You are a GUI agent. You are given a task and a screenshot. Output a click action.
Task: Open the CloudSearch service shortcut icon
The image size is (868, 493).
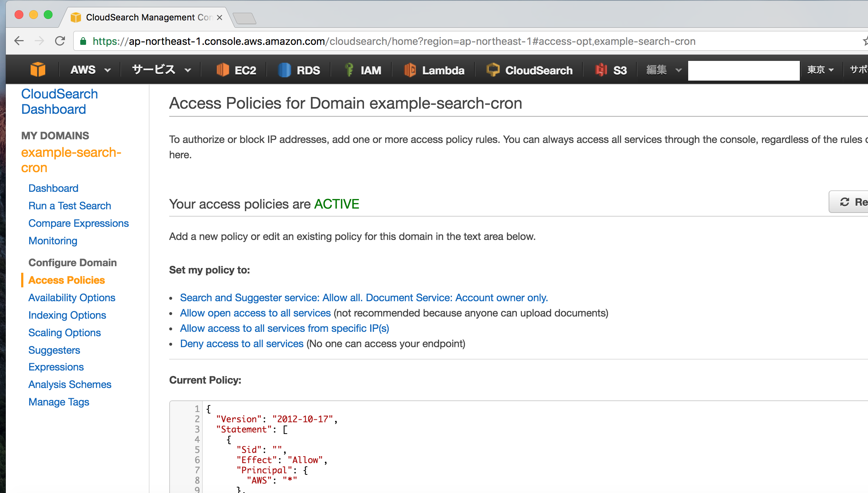(x=493, y=70)
